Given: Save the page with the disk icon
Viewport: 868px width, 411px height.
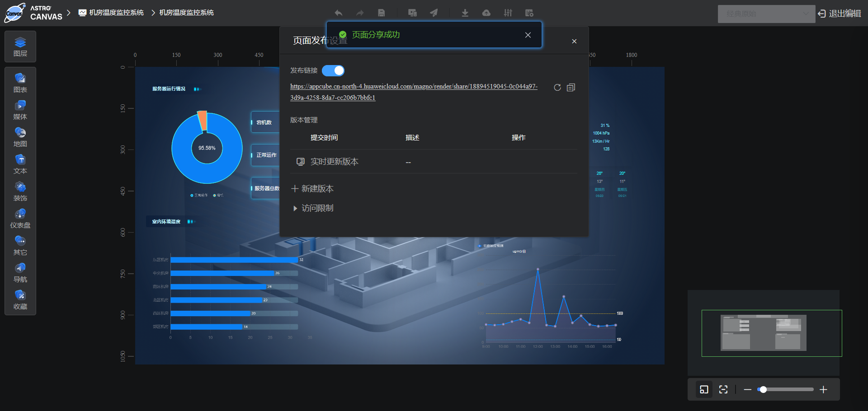Looking at the screenshot, I should pyautogui.click(x=382, y=13).
